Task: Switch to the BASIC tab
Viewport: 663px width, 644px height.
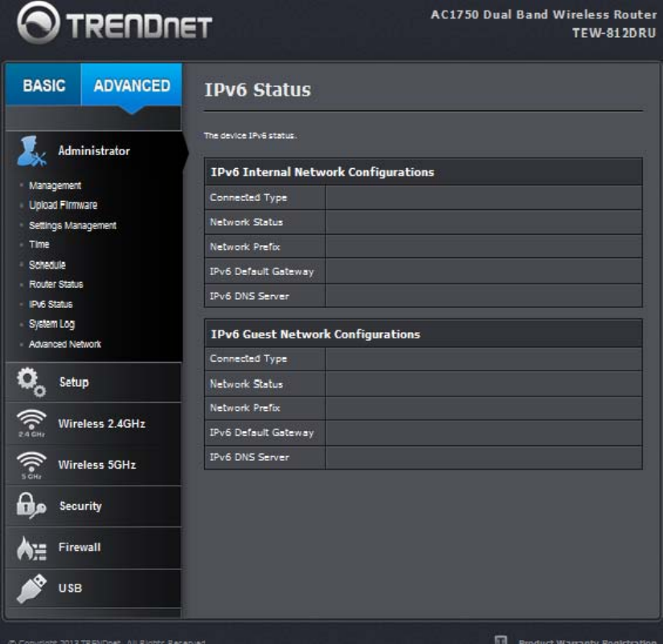Action: 44,85
